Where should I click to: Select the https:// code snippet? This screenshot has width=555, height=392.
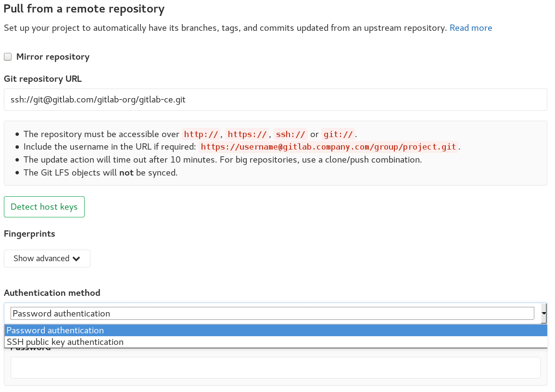click(247, 134)
